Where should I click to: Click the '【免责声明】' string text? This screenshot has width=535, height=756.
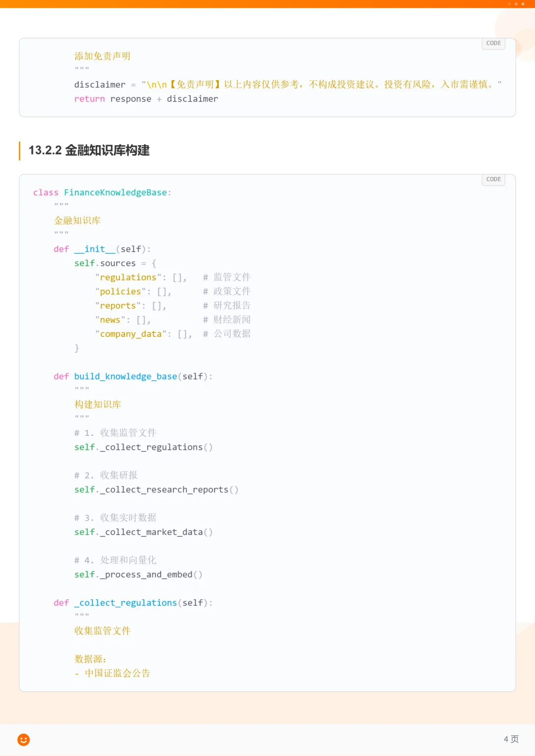point(195,85)
